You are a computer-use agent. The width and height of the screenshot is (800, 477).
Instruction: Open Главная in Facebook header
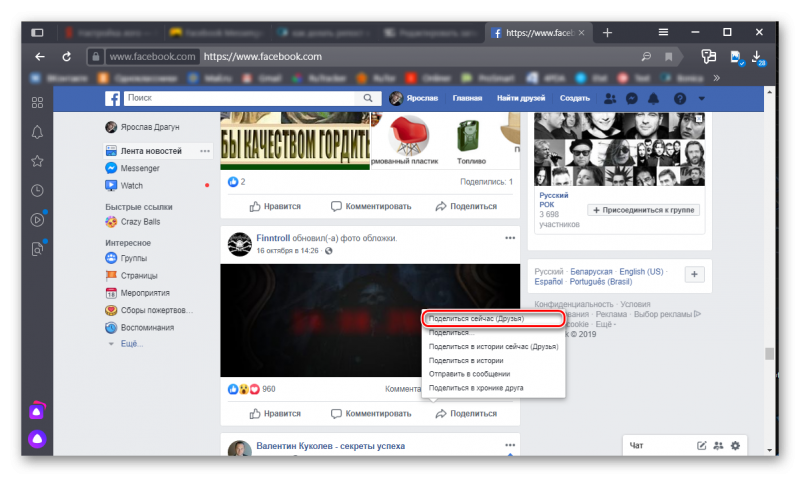(467, 98)
